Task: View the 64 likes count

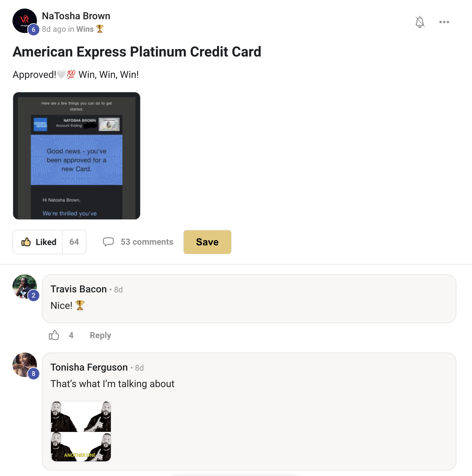Action: click(74, 242)
